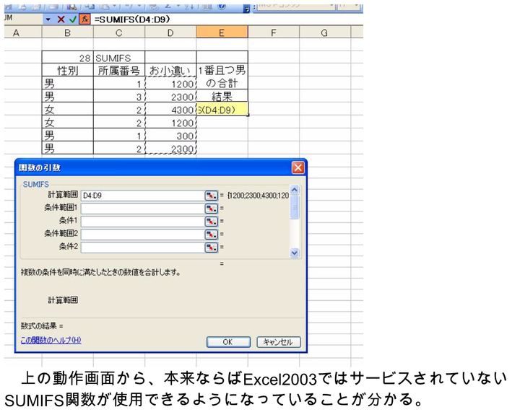520x420 pixels.
Task: Click the first 1200 cell under お小遣い
Action: tap(170, 84)
